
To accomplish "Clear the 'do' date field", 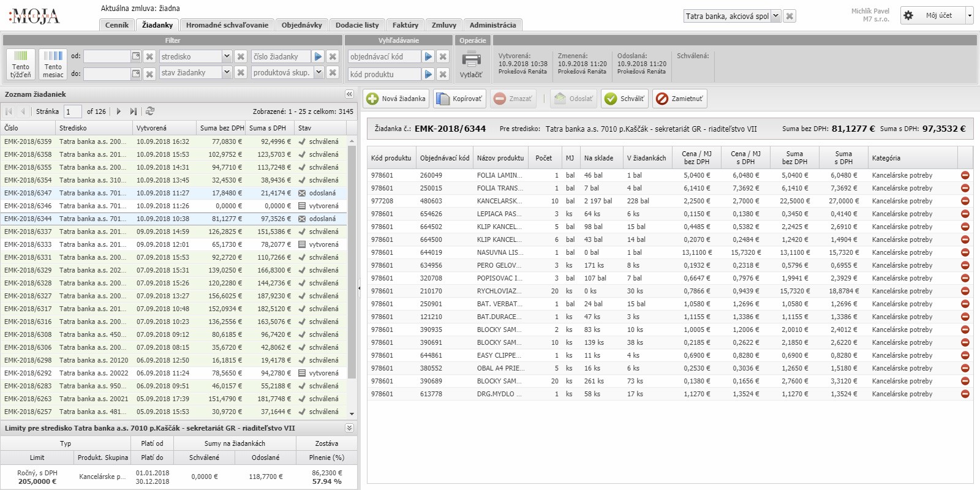I will click(x=149, y=74).
